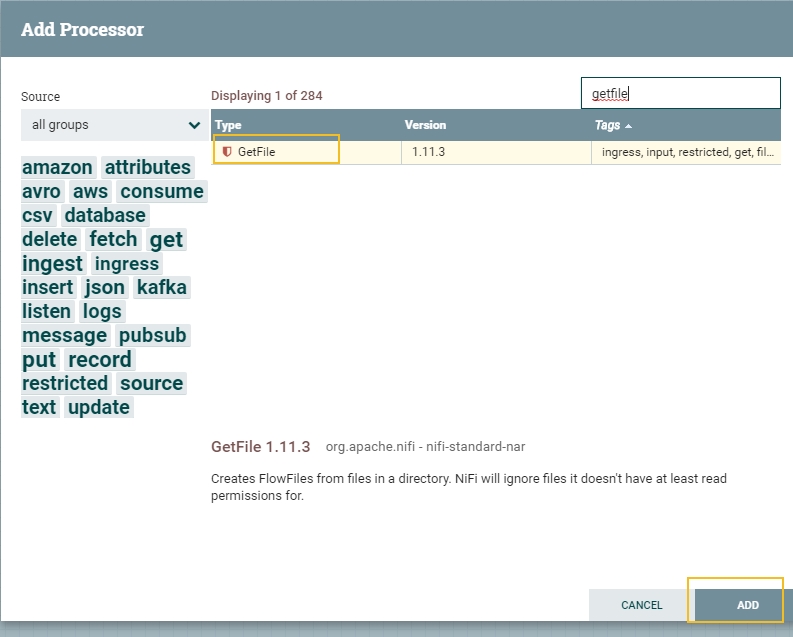
Task: Click the Tags column sort arrow
Action: [628, 126]
